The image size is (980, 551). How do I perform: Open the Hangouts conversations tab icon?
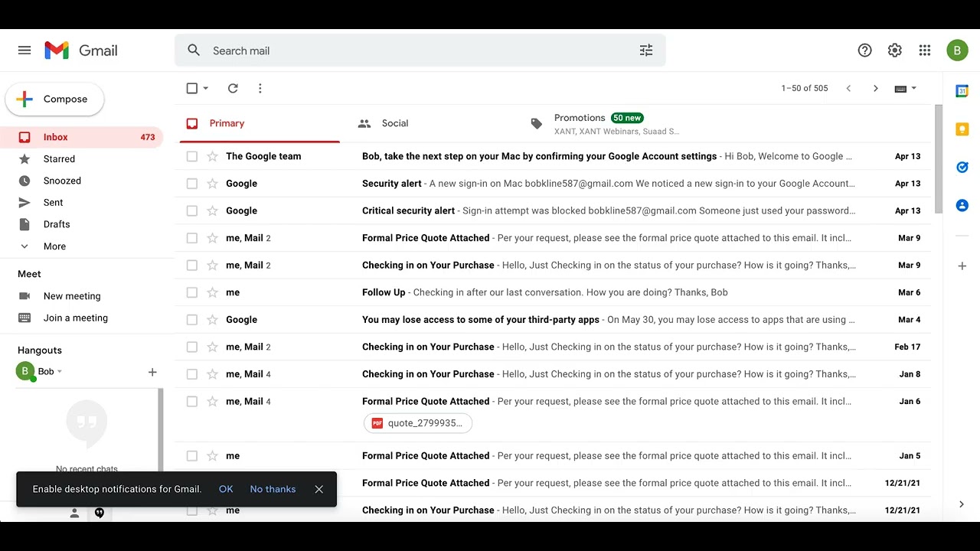point(100,514)
